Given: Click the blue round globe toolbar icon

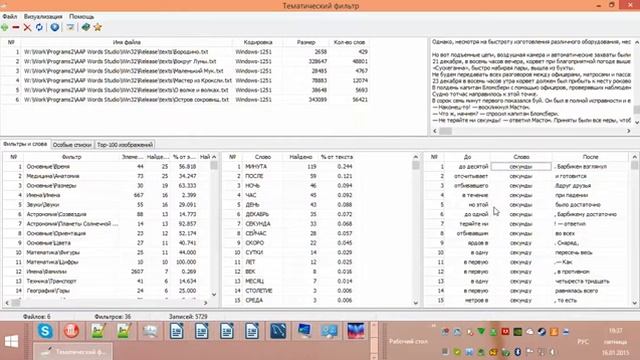Looking at the screenshot, I should tap(55, 27).
